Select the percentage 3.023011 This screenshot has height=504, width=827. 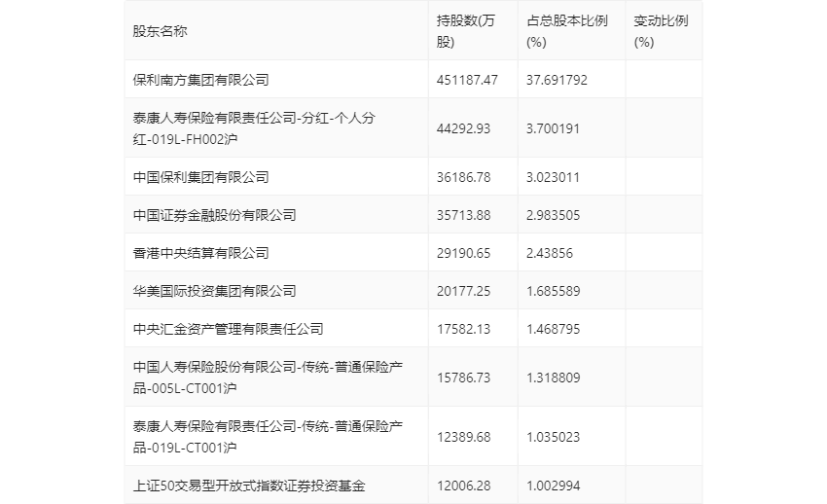coord(554,177)
